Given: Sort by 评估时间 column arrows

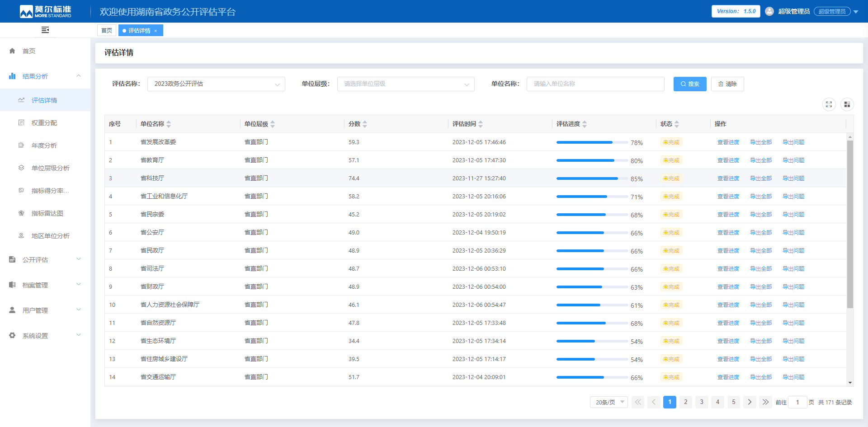Looking at the screenshot, I should coord(481,124).
